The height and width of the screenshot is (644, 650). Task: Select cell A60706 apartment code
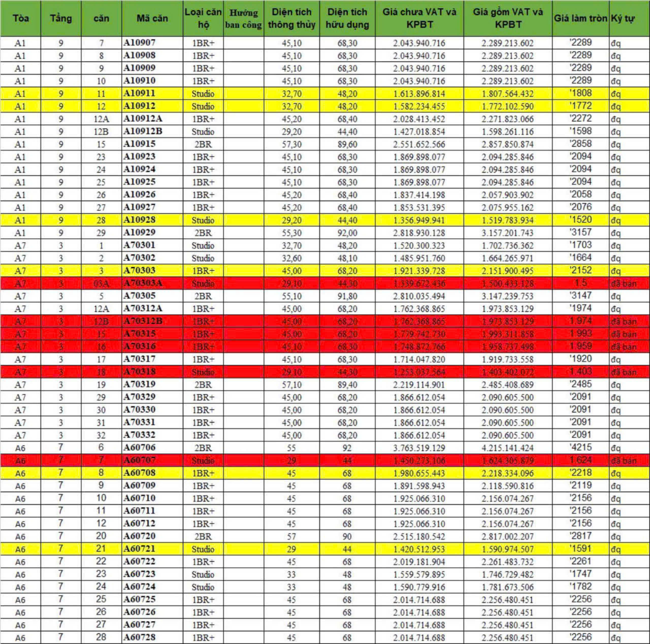pos(140,447)
